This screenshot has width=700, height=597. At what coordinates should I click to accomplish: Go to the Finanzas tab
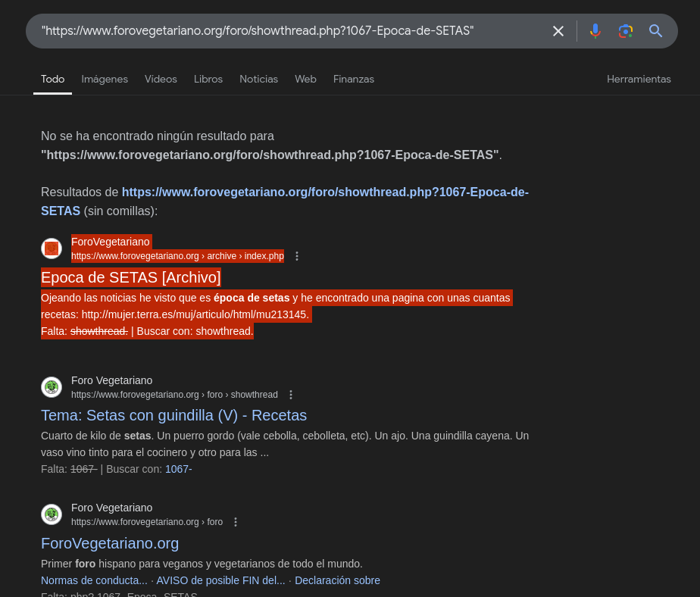354,79
